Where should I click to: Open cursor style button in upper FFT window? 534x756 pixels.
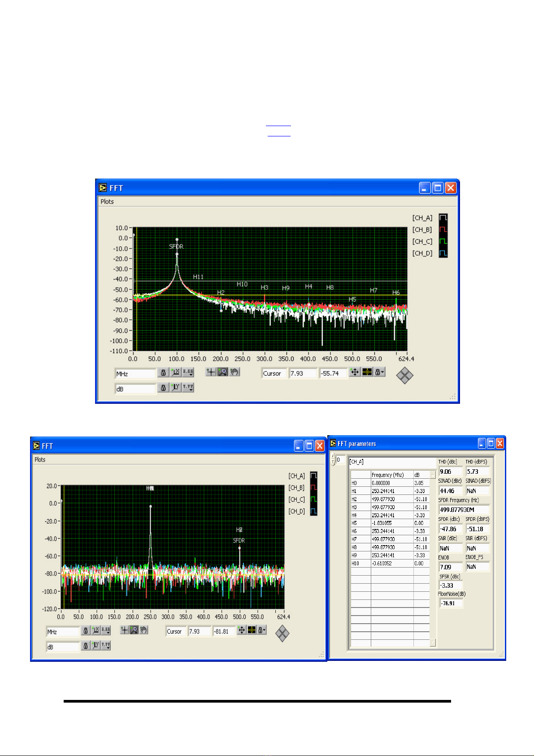pos(367,372)
